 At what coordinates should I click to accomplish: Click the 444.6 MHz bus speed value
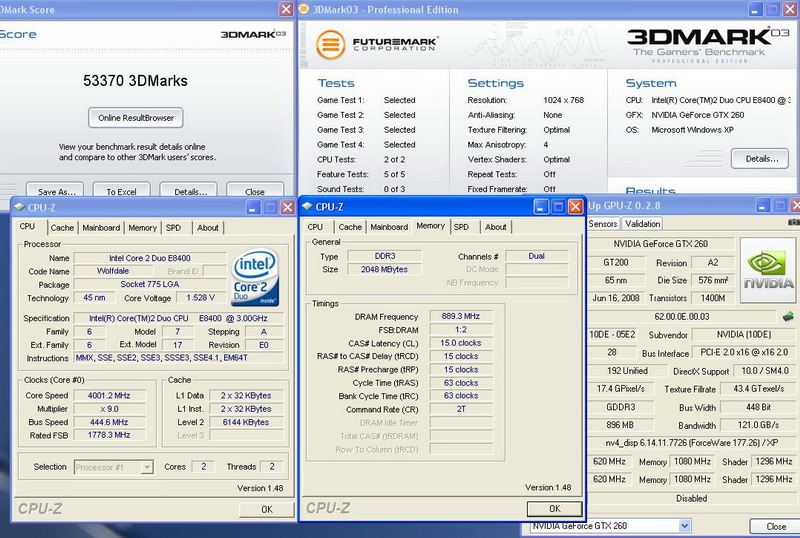[x=109, y=422]
